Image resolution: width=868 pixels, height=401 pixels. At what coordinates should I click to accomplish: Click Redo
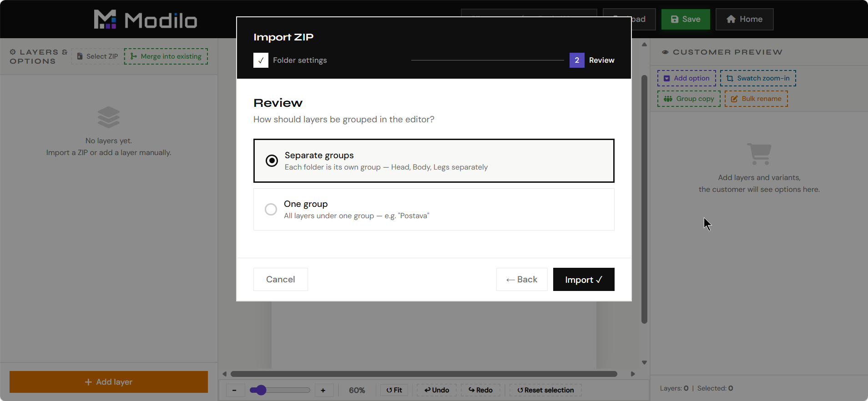click(x=480, y=390)
